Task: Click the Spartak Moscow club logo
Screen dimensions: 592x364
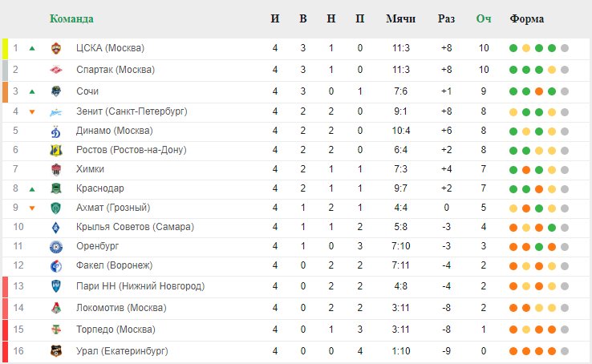Action: (x=56, y=70)
